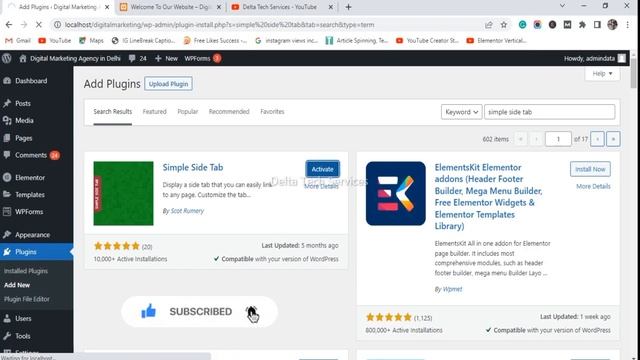Screen dimensions: 640x360
Task: Open the site home icon in admin bar
Action: [23, 58]
